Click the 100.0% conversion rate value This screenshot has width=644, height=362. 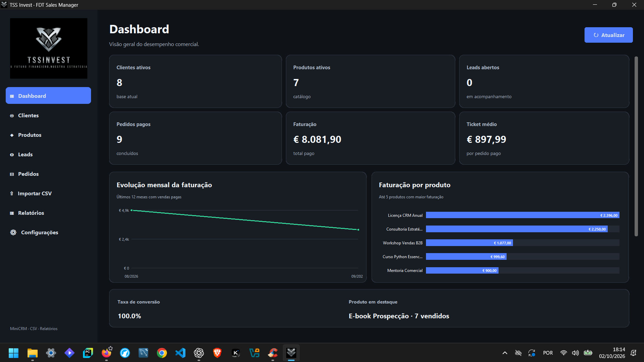point(129,316)
